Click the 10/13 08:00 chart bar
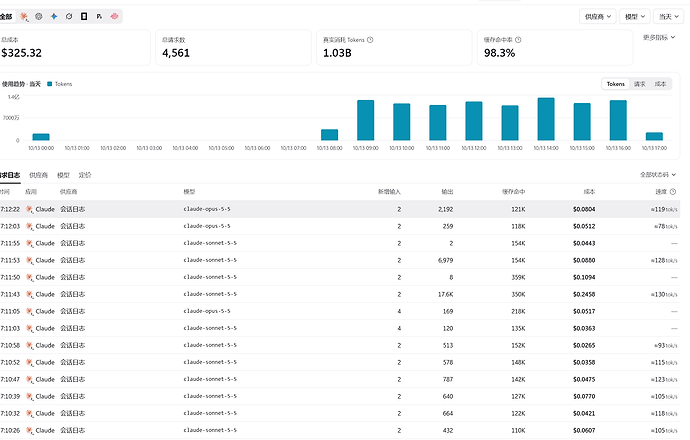Image resolution: width=690 pixels, height=440 pixels. [x=329, y=135]
